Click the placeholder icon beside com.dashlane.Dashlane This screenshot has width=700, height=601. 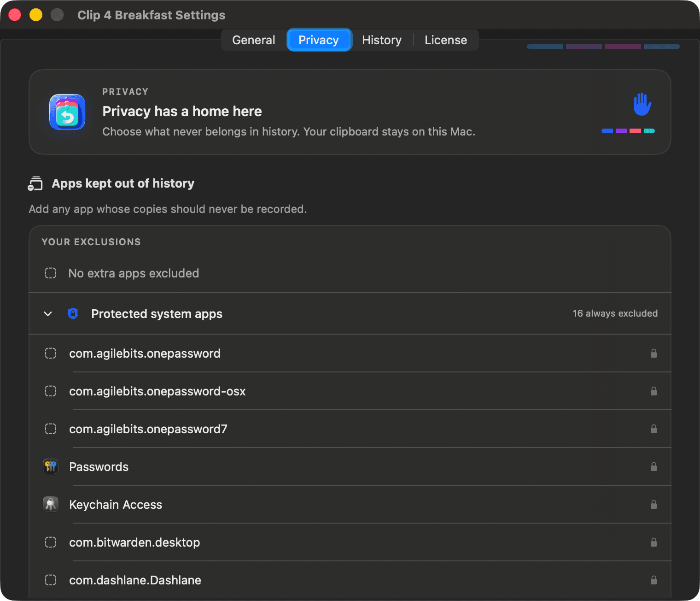51,580
